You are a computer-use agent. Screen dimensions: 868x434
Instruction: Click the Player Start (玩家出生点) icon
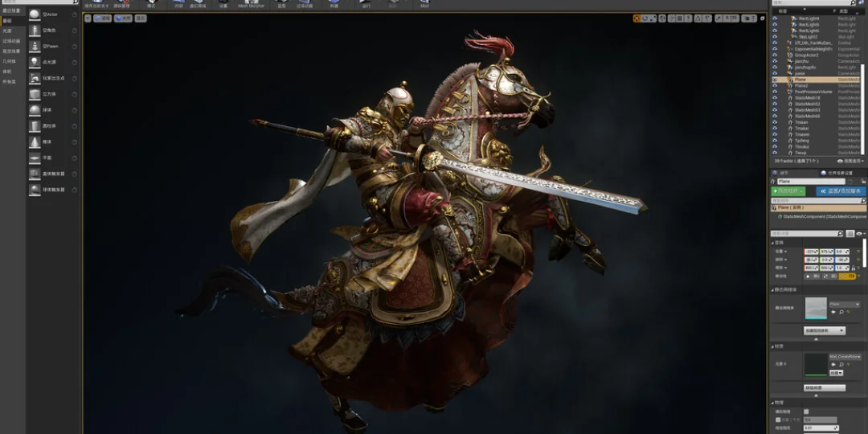pyautogui.click(x=35, y=78)
